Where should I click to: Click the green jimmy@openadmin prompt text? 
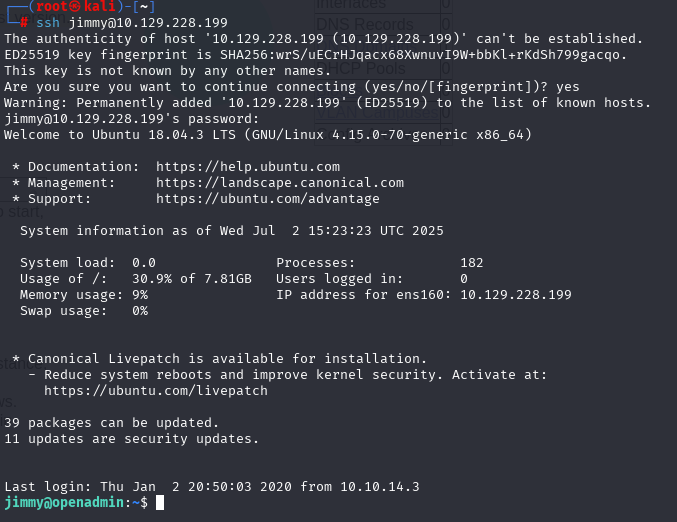coord(64,503)
